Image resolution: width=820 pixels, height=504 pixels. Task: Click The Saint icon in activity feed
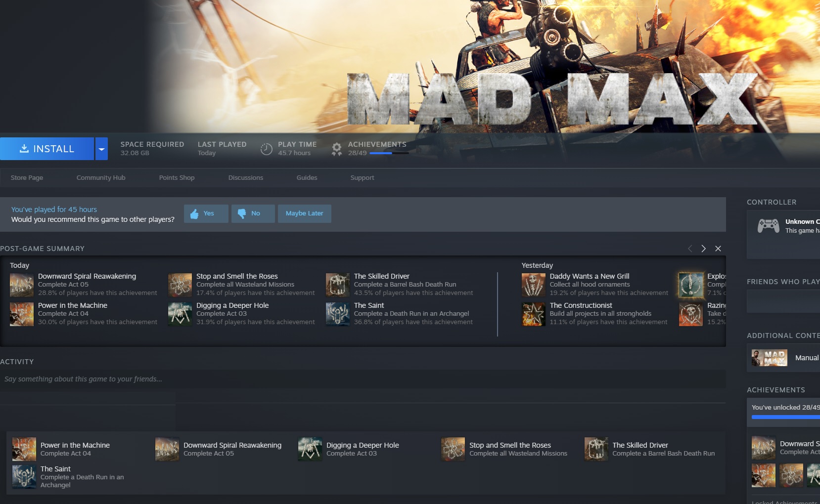click(24, 477)
